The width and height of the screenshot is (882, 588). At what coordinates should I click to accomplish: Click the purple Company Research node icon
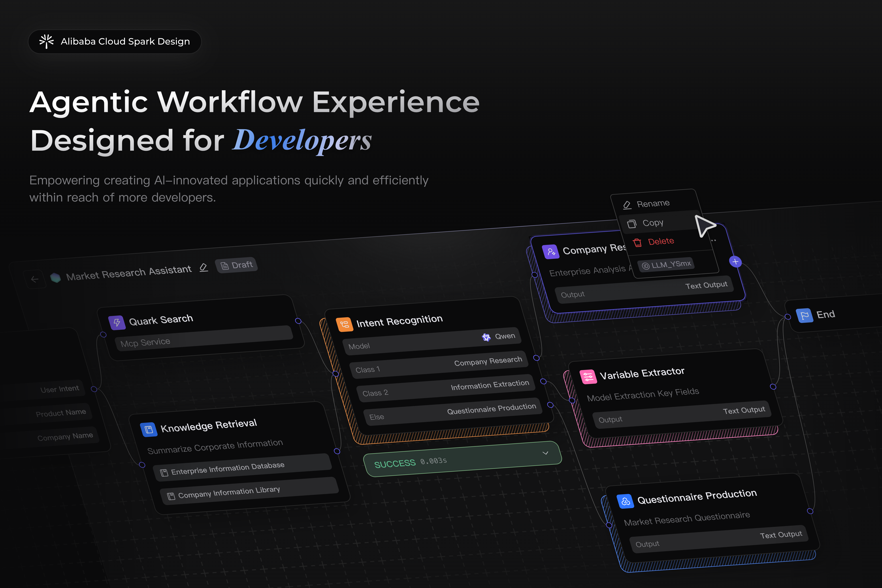coord(551,252)
